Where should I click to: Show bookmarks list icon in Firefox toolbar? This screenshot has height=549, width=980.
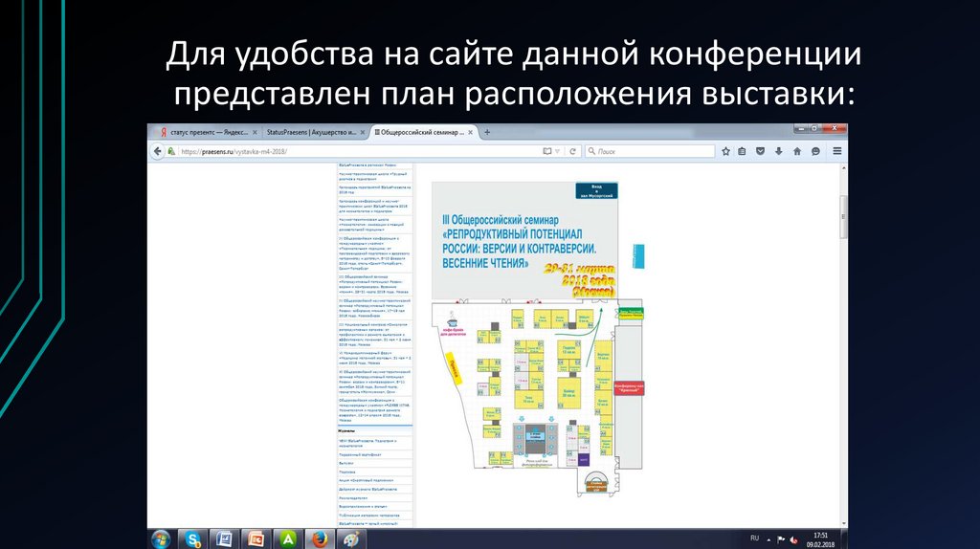click(x=742, y=151)
